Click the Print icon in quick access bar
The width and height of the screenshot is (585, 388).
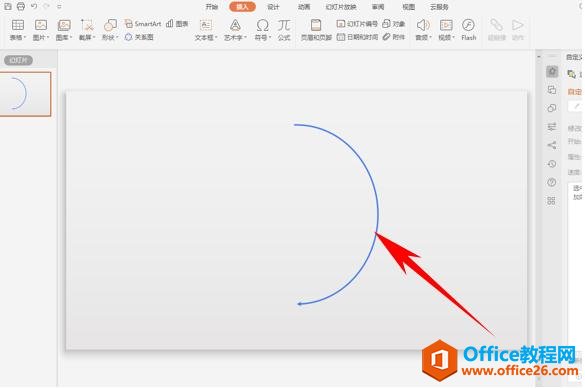pyautogui.click(x=21, y=6)
